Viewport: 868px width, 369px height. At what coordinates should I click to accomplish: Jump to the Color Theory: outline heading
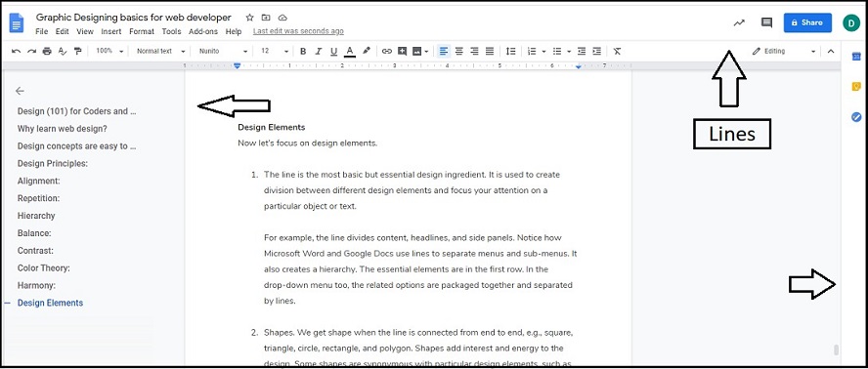coord(44,268)
